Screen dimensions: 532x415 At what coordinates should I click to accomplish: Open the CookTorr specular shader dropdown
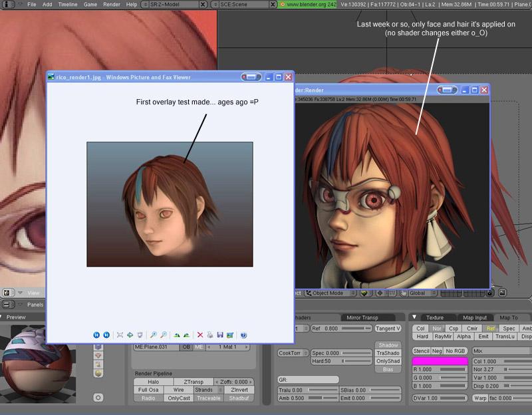293,353
